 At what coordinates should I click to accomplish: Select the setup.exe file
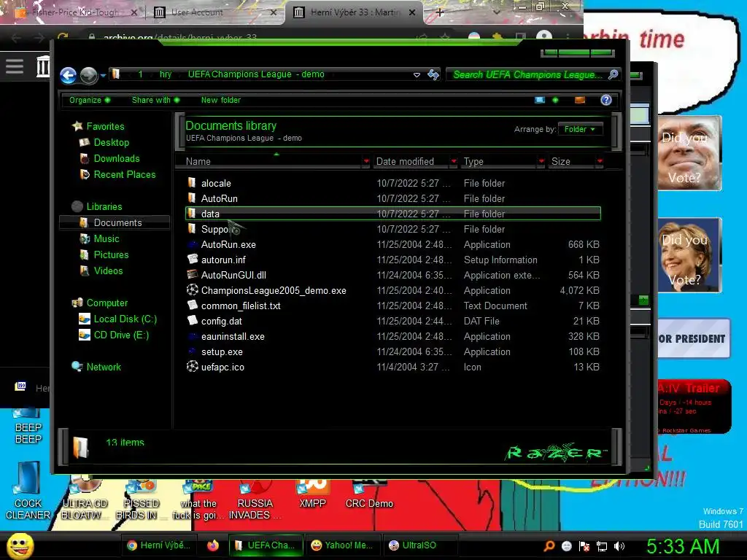(393, 351)
